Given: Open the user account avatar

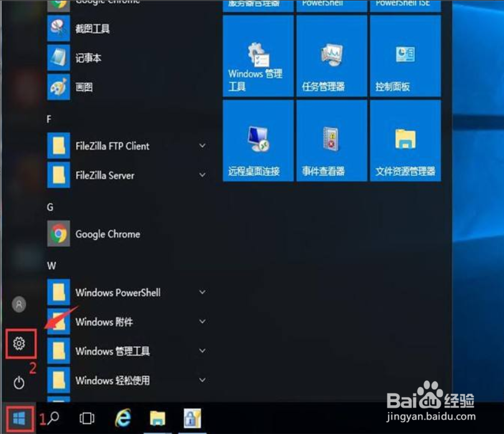Looking at the screenshot, I should tap(19, 304).
